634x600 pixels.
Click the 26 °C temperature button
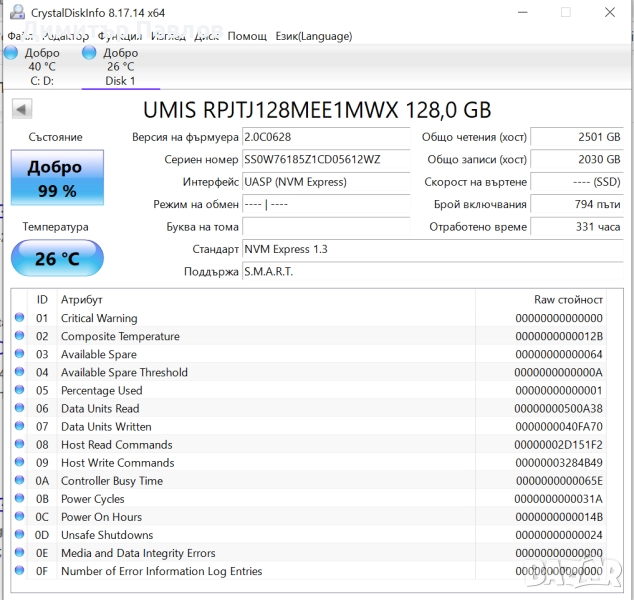coord(57,258)
